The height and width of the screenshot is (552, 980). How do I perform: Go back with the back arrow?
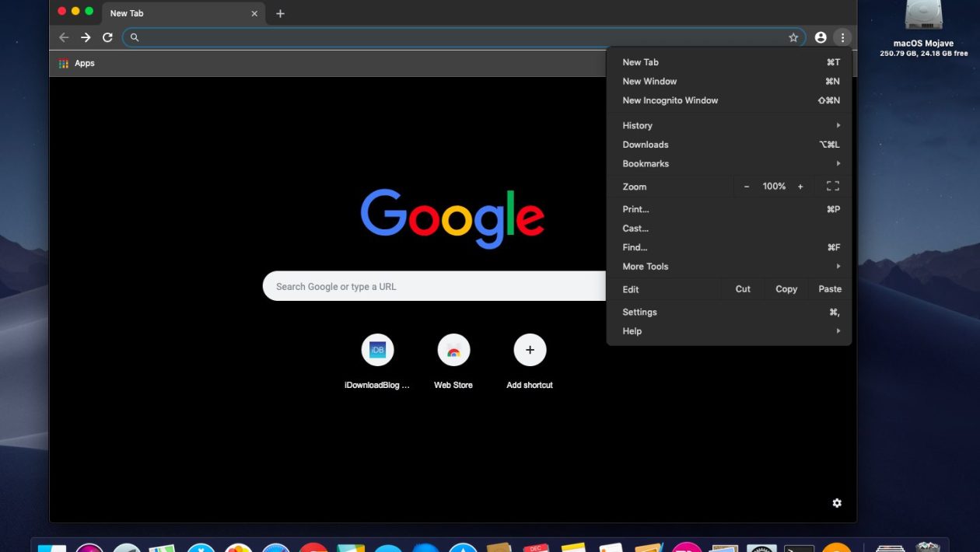click(x=64, y=37)
